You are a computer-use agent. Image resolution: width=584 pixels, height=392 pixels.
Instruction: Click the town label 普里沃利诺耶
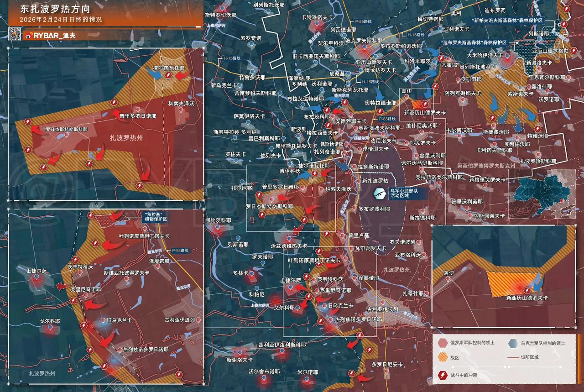click(467, 201)
